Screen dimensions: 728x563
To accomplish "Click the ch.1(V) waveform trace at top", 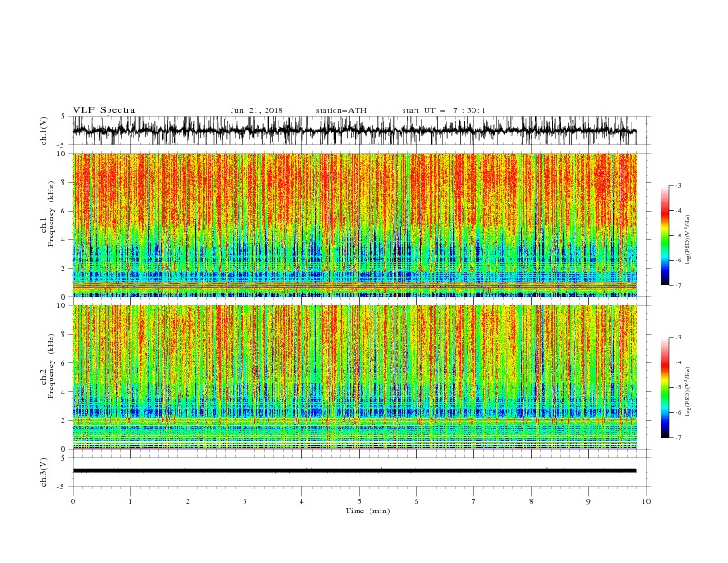I will [355, 131].
